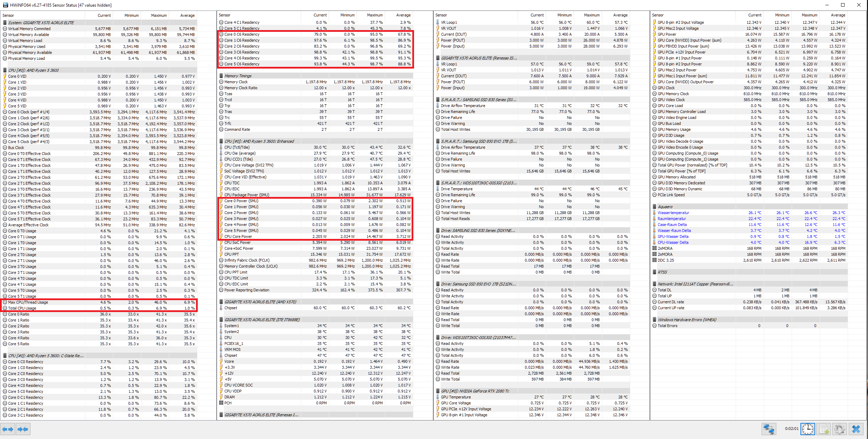Click the icon next to Memory Timings header

coord(221,76)
